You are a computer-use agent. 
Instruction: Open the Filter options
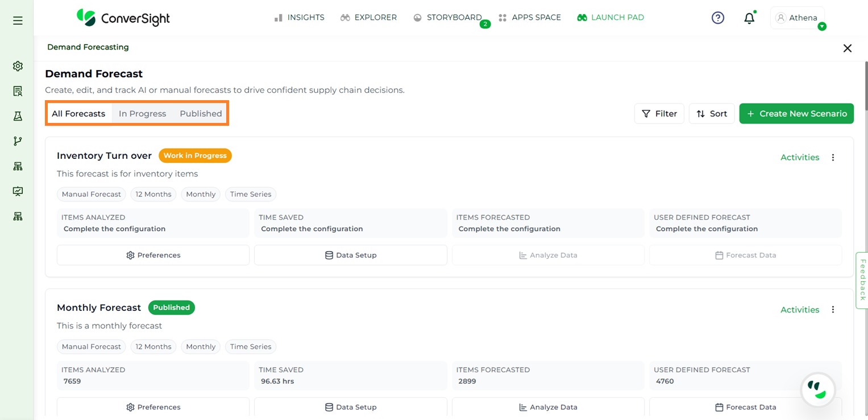tap(659, 114)
